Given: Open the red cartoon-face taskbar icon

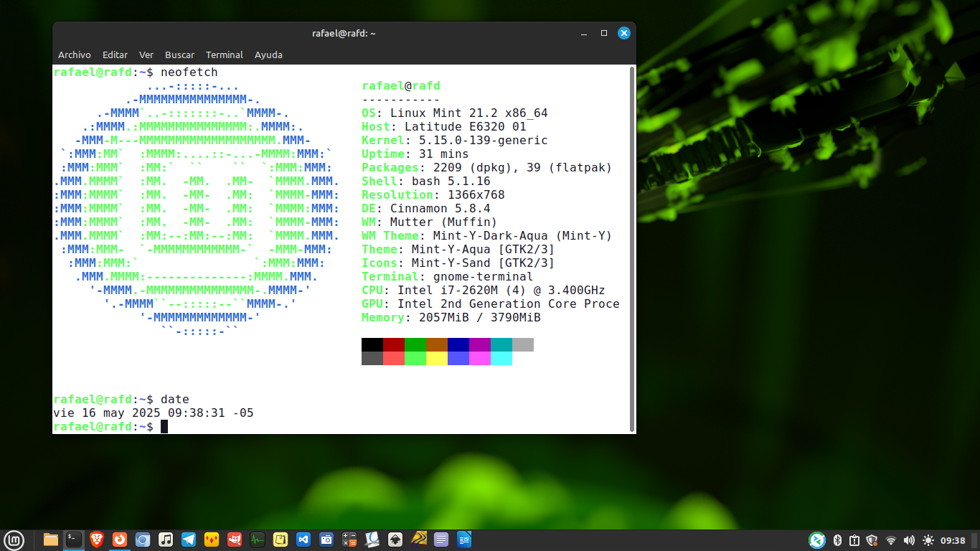Looking at the screenshot, I should point(235,540).
